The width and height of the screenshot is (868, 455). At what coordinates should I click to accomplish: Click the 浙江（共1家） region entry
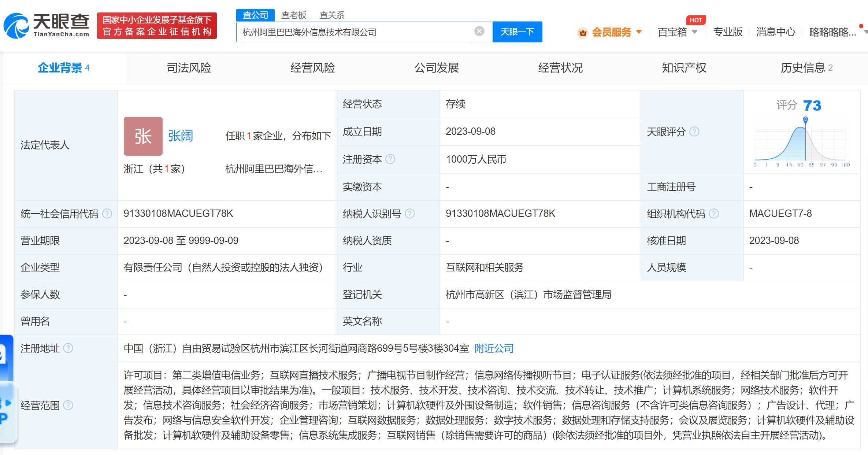(155, 169)
